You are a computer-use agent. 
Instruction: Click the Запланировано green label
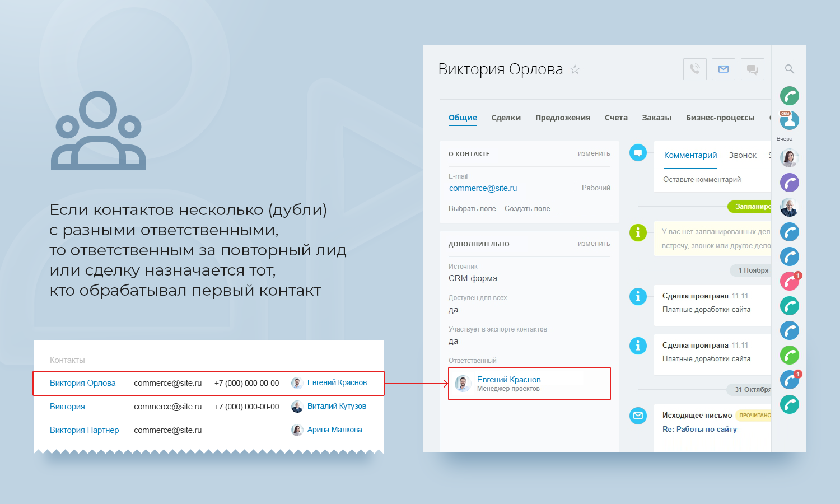[x=750, y=207]
